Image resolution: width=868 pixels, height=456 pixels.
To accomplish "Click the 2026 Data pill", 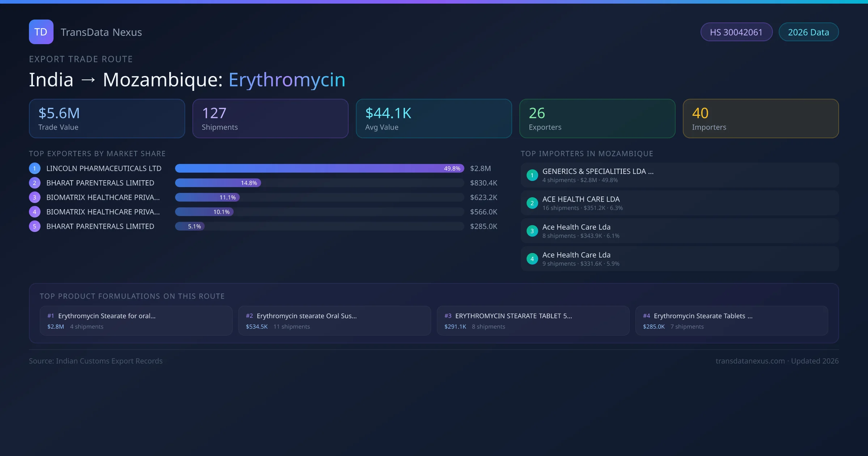I will (x=808, y=32).
